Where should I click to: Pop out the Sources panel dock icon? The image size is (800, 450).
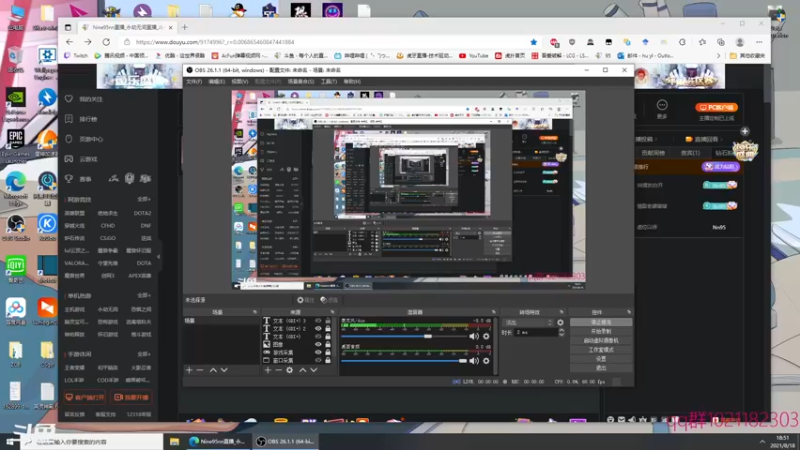[332, 312]
